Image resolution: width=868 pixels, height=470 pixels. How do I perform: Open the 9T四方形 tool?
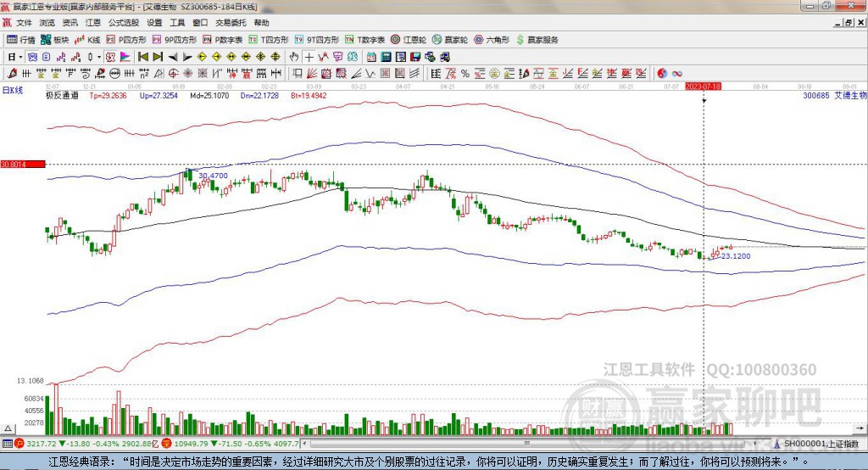(317, 40)
